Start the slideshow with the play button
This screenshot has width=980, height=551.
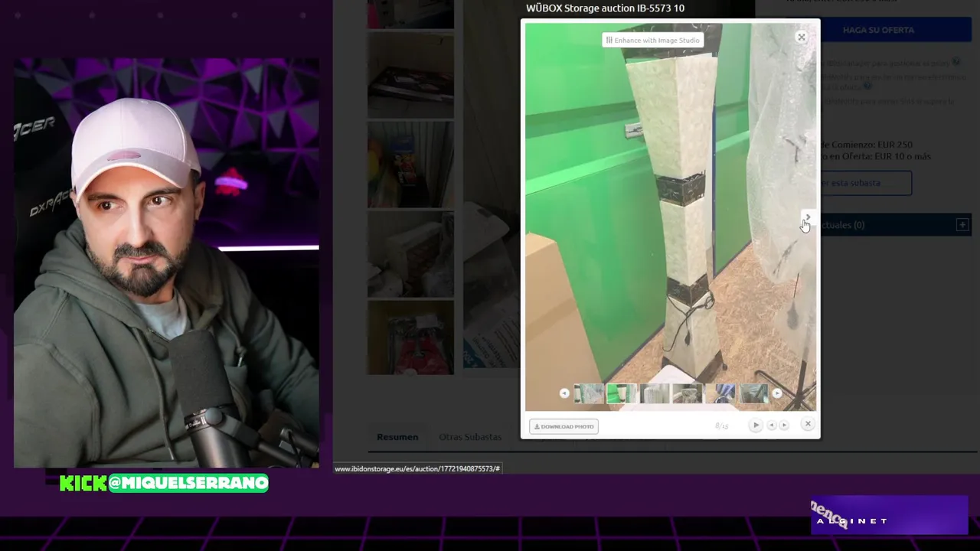click(756, 425)
